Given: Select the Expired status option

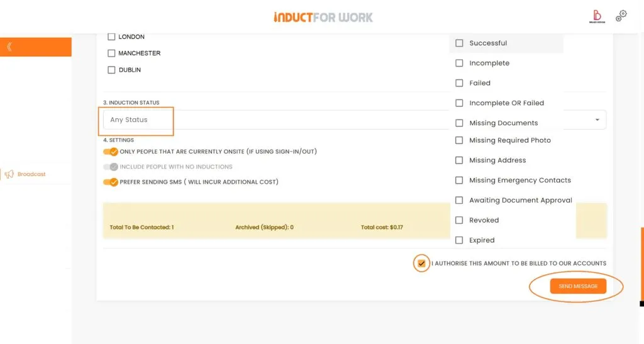Looking at the screenshot, I should coord(459,240).
